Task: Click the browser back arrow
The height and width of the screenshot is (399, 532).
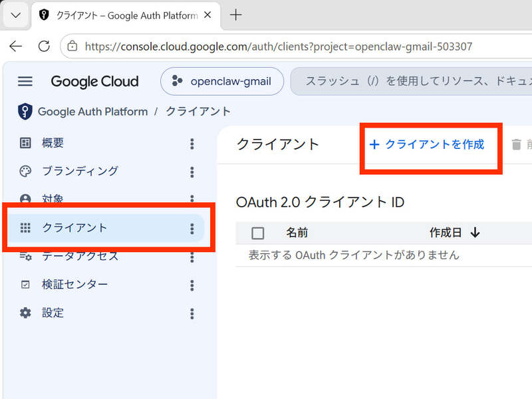Action: 15,46
